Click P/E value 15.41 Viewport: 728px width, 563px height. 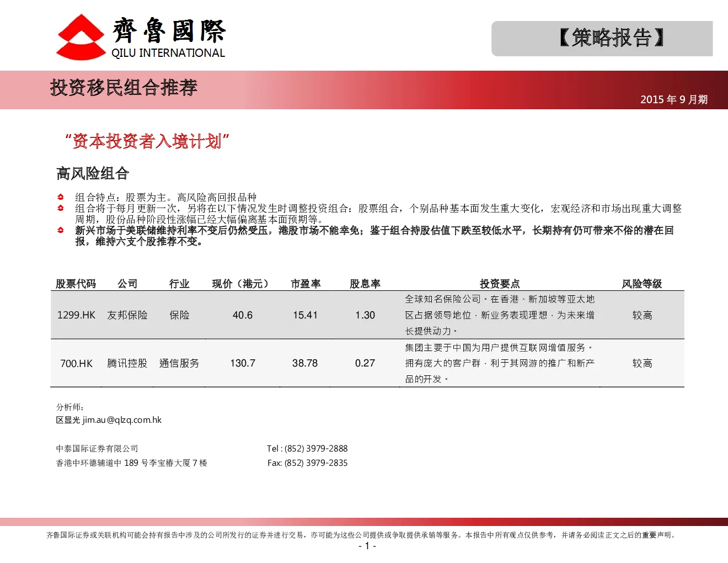(x=305, y=315)
